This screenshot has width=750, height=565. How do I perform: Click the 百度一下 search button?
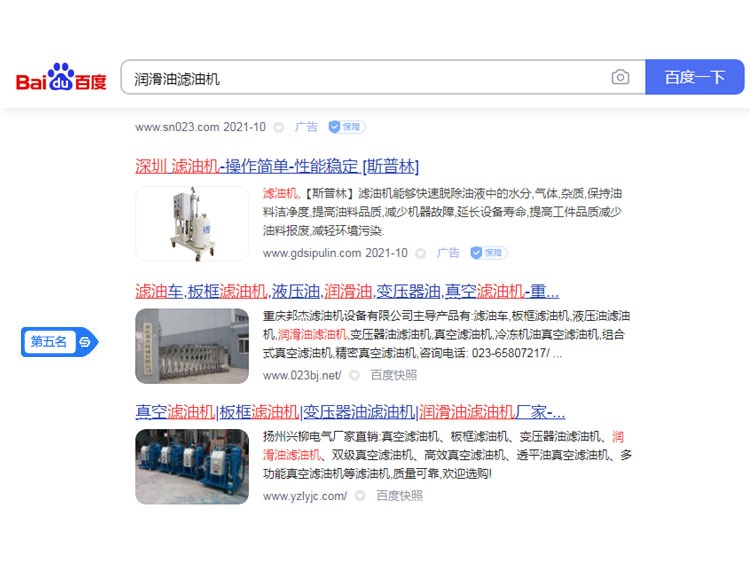(695, 77)
